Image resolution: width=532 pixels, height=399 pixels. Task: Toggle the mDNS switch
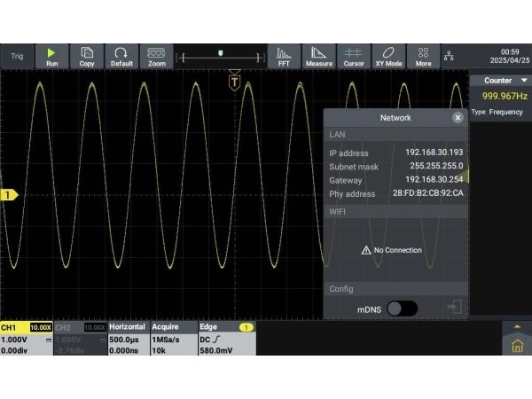(x=402, y=309)
